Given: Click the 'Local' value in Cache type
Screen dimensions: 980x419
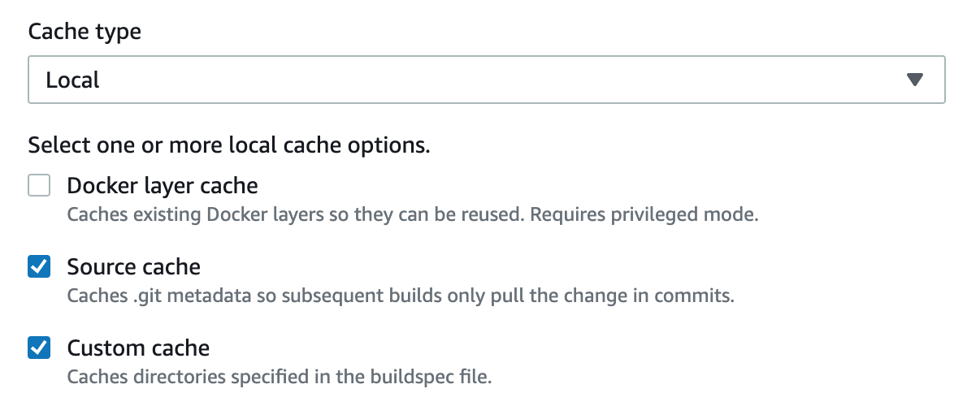Looking at the screenshot, I should 72,80.
